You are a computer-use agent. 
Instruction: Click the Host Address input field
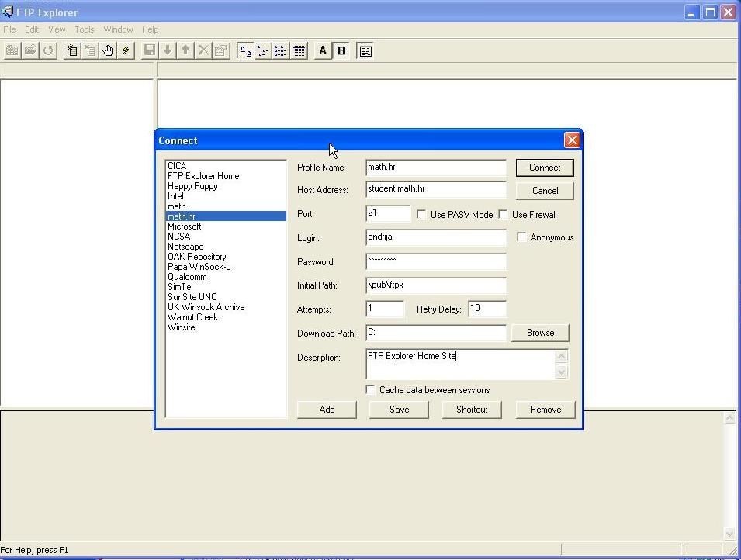(x=436, y=189)
